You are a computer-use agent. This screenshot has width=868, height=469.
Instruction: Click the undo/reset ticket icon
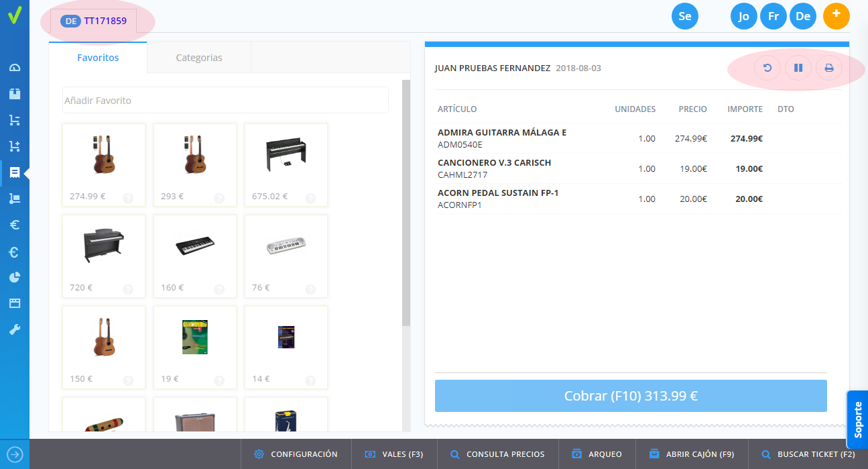[767, 68]
